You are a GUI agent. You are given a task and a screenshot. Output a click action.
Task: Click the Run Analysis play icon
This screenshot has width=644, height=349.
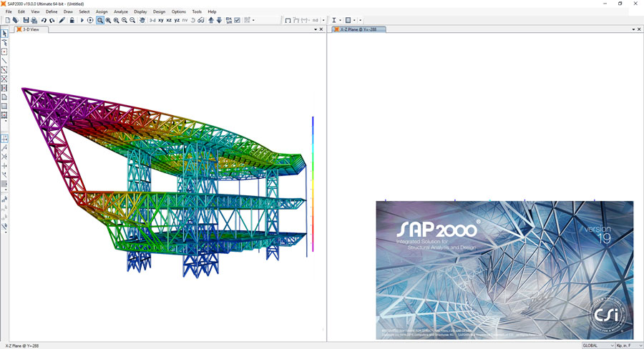(x=82, y=20)
